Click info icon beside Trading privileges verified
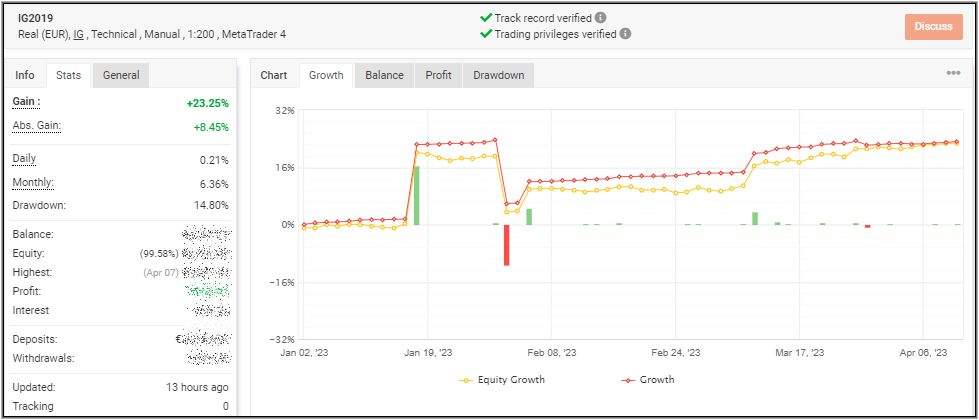The image size is (979, 420). click(625, 33)
